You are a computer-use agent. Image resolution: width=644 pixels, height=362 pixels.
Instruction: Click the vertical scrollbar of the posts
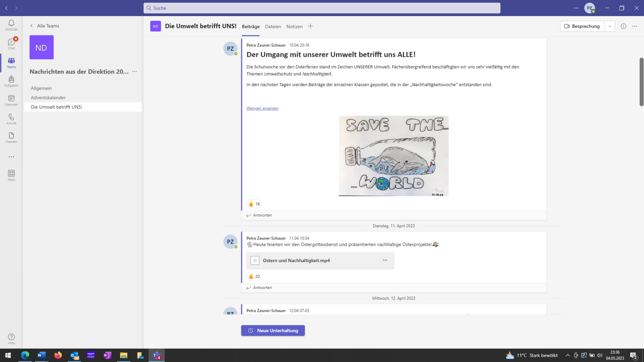point(641,82)
